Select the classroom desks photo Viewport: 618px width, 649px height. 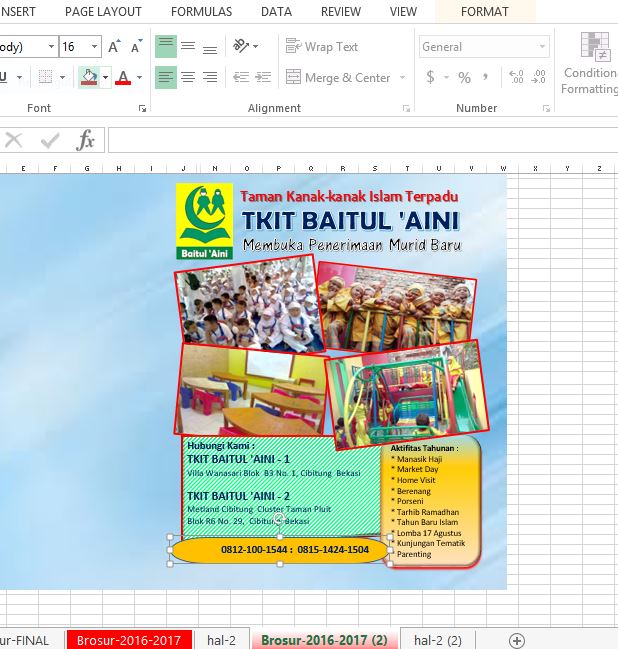point(252,390)
